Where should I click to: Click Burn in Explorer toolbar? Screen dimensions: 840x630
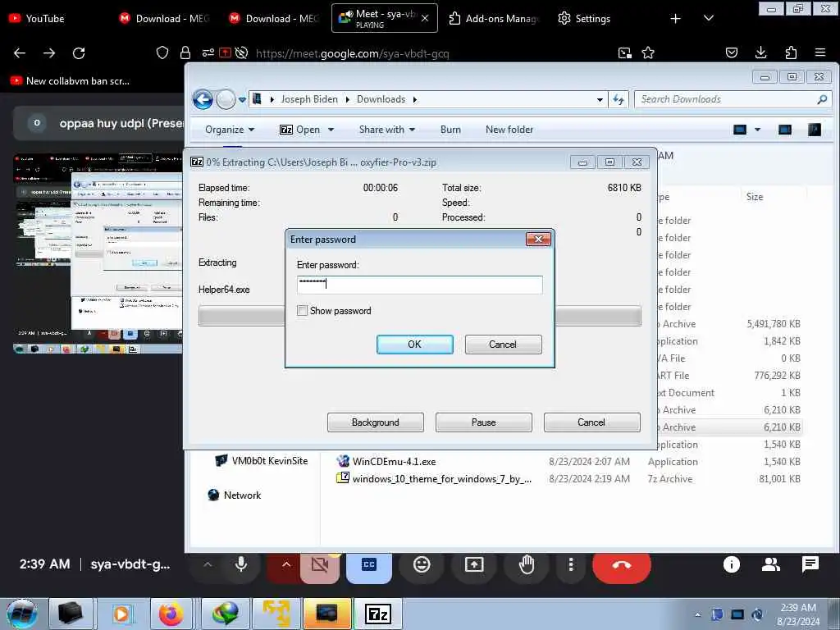click(450, 130)
